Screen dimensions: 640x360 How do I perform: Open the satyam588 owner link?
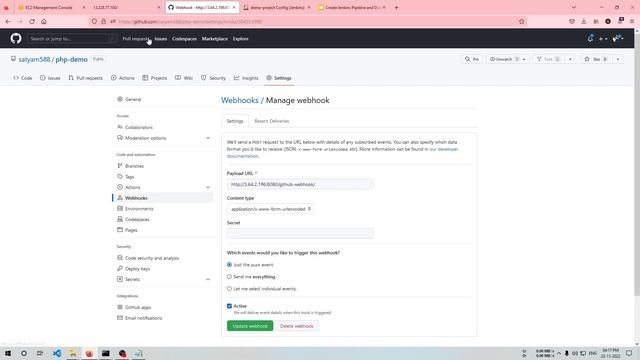pos(34,60)
